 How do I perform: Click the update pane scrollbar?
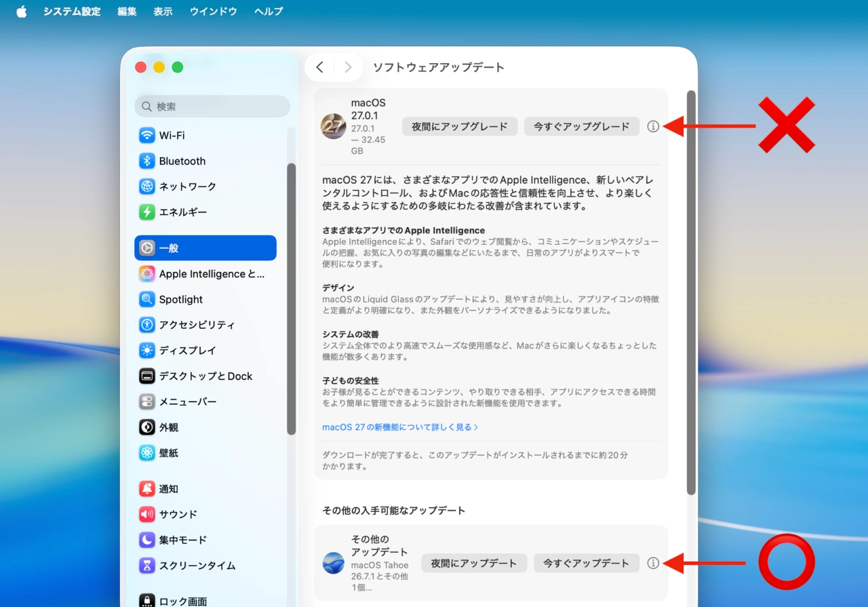point(691,292)
